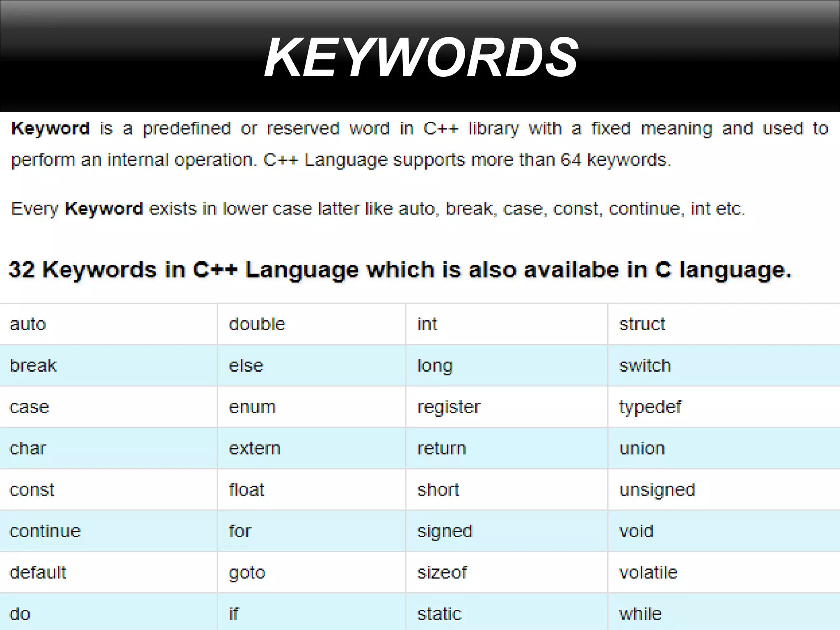Click the 'extern' keyword cell
This screenshot has height=630, width=840.
tap(255, 448)
